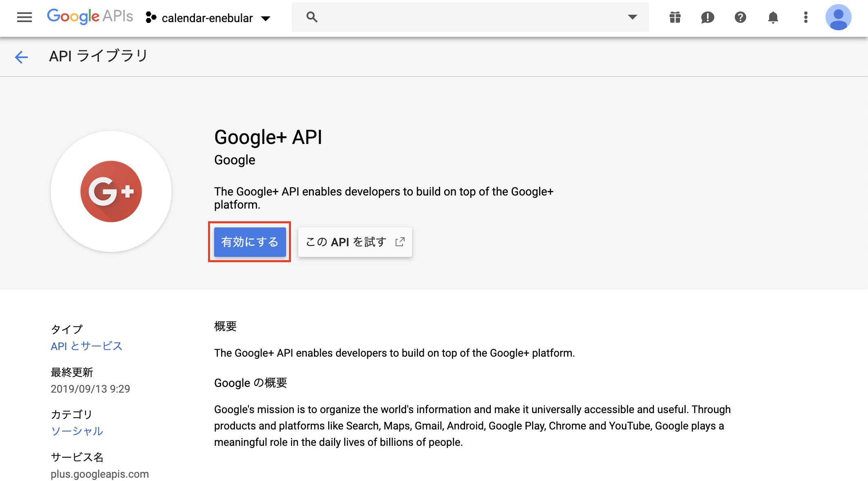
Task: Focus the top search input field
Action: tap(470, 17)
